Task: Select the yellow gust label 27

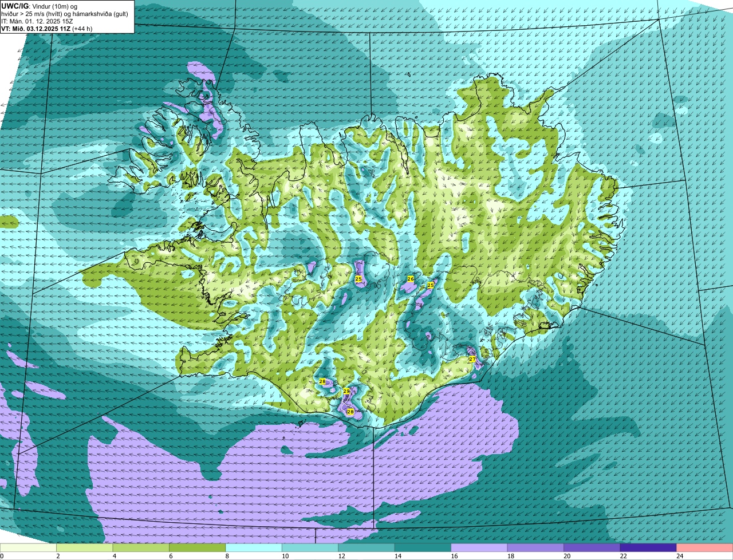Action: point(472,359)
